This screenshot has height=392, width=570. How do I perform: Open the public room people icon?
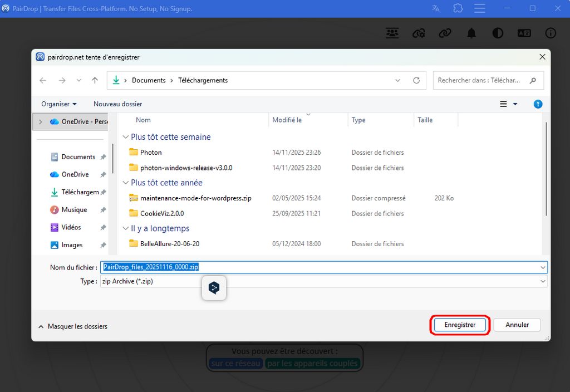392,33
